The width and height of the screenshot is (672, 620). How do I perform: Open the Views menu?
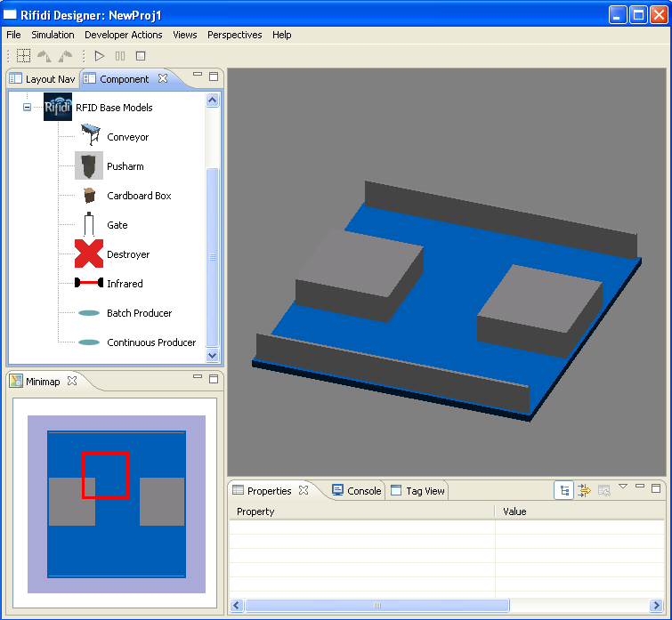point(185,35)
